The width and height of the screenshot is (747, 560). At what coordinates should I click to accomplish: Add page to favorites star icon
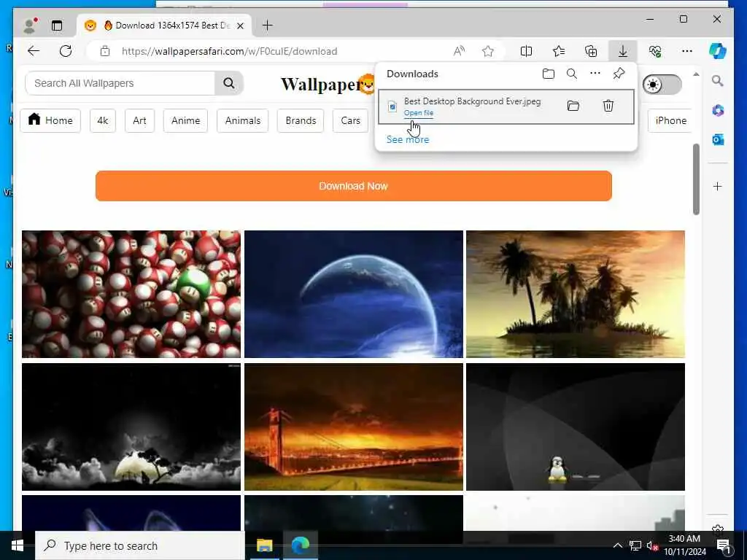point(488,51)
